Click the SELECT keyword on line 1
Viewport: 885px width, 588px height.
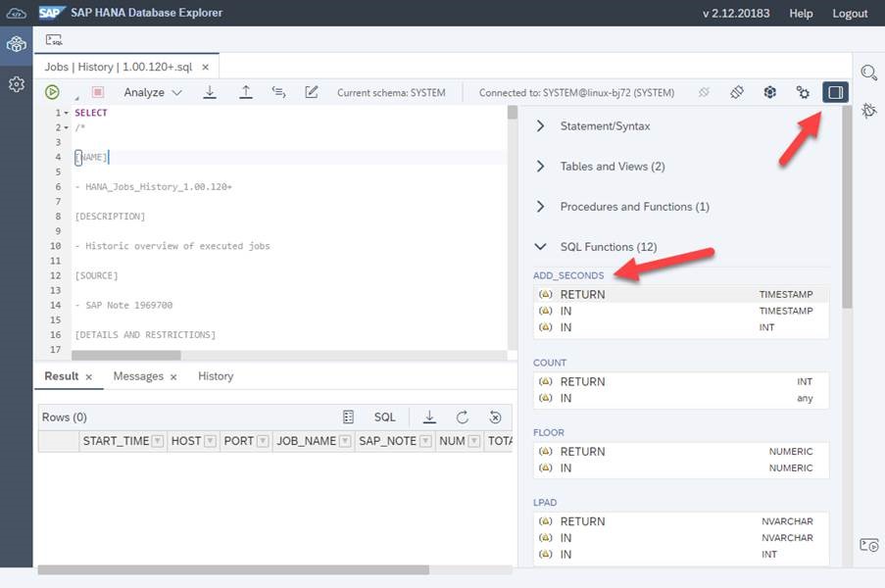coord(91,113)
